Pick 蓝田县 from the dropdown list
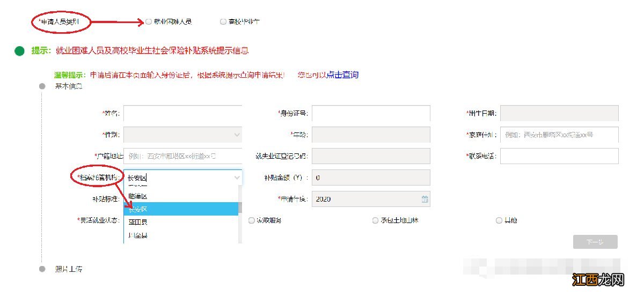644x296 pixels. [x=181, y=222]
